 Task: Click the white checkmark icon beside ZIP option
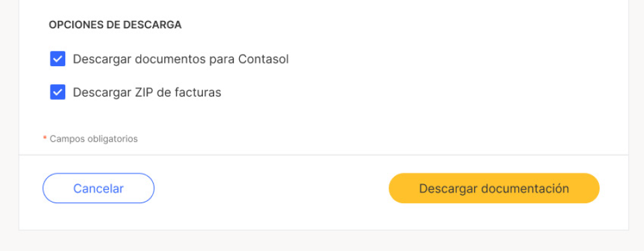coord(57,92)
